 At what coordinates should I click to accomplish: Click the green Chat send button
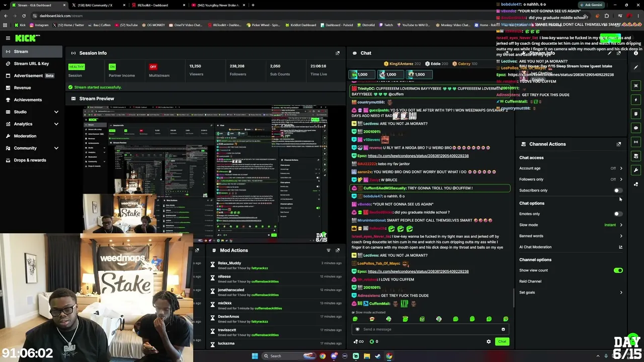point(502,341)
